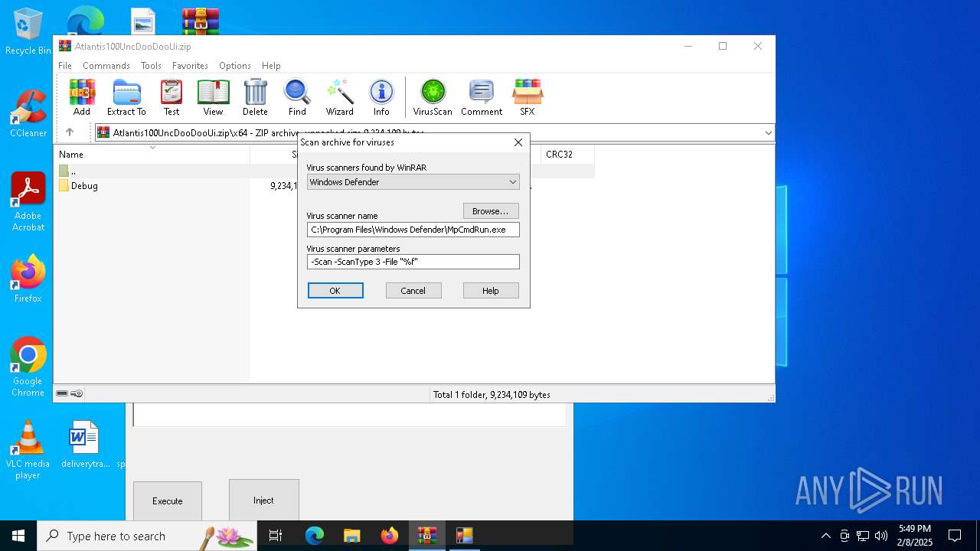
Task: Click the Browse... button
Action: coord(491,210)
